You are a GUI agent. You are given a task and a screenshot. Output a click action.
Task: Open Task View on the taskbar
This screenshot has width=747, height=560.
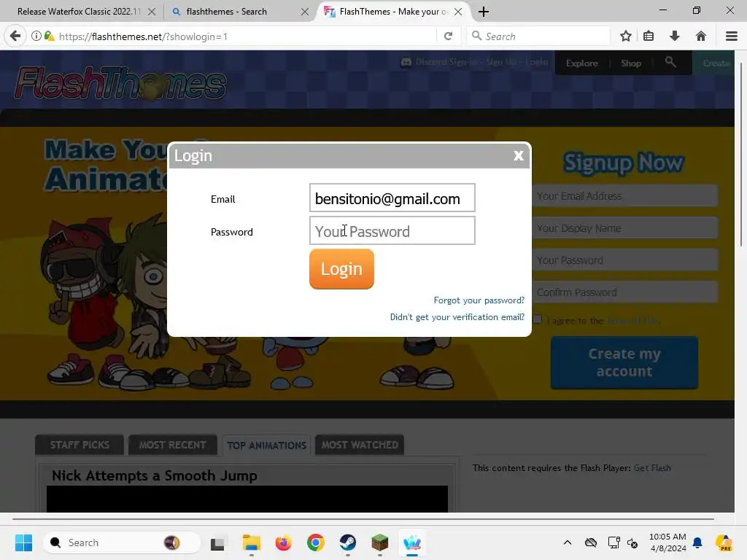pos(217,542)
